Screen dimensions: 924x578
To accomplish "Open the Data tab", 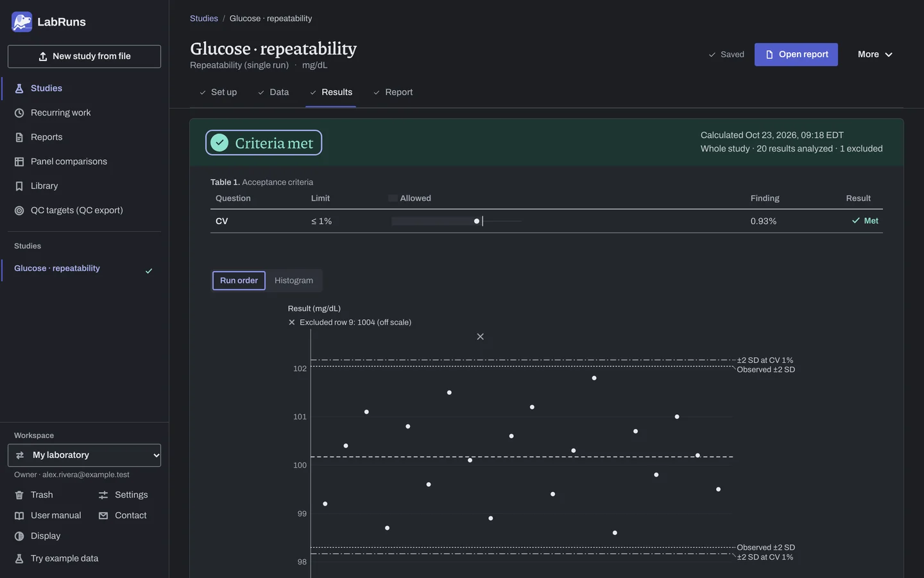I will click(273, 92).
